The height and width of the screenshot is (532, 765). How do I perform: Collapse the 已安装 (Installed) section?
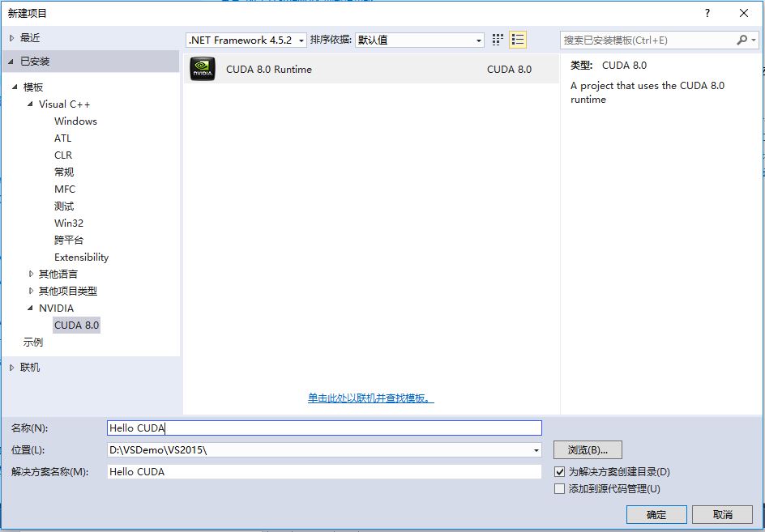(11, 62)
